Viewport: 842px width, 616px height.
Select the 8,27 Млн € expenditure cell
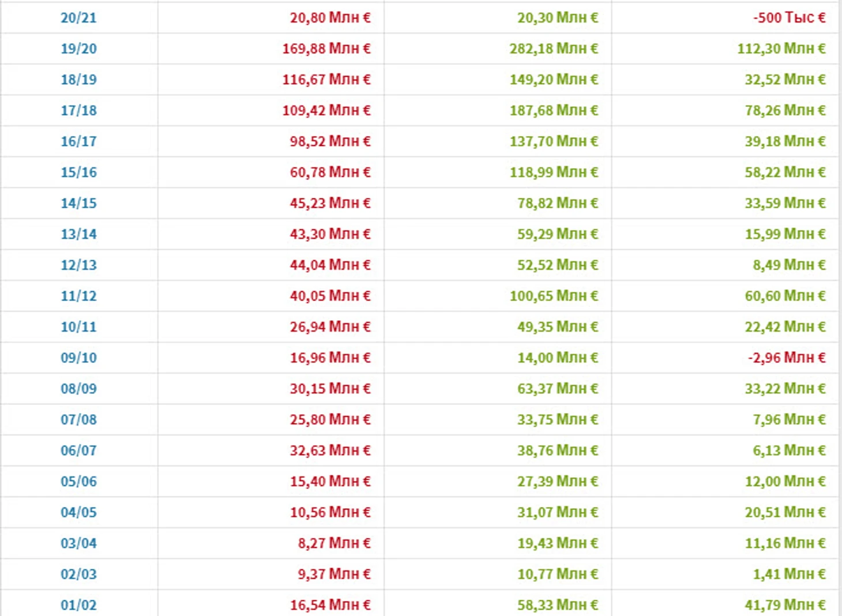333,543
